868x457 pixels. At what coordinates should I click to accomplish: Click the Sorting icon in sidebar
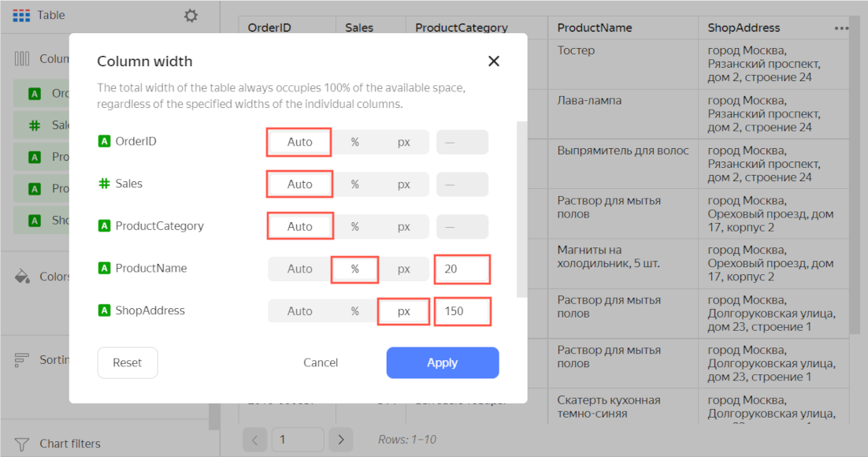(22, 359)
